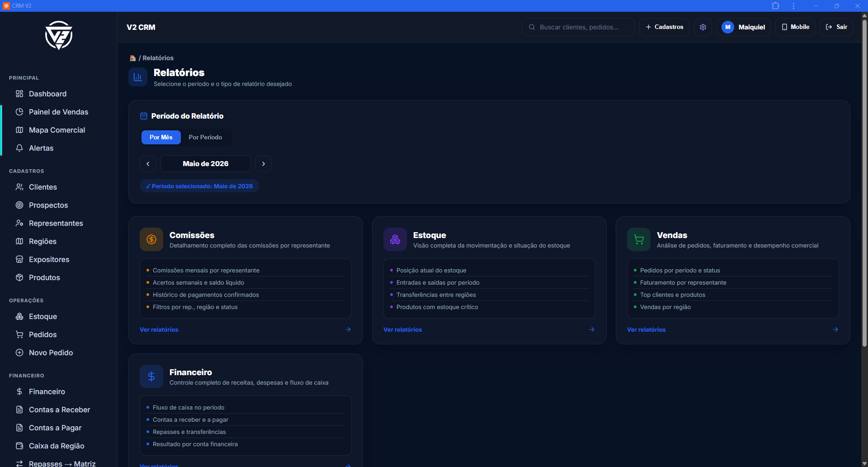Click the V2 logo in sidebar
The height and width of the screenshot is (467, 868).
(x=59, y=35)
